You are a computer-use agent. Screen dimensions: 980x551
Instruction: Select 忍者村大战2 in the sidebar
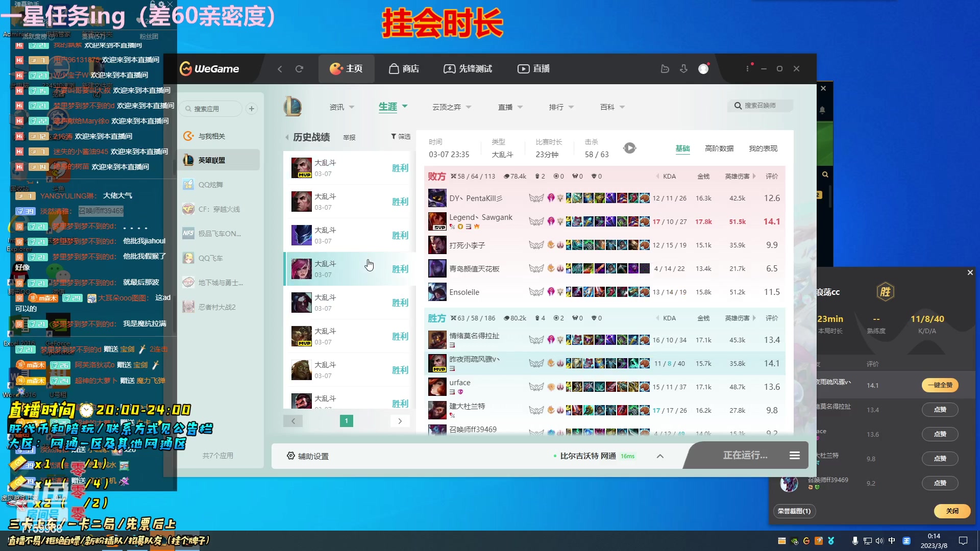pyautogui.click(x=219, y=307)
